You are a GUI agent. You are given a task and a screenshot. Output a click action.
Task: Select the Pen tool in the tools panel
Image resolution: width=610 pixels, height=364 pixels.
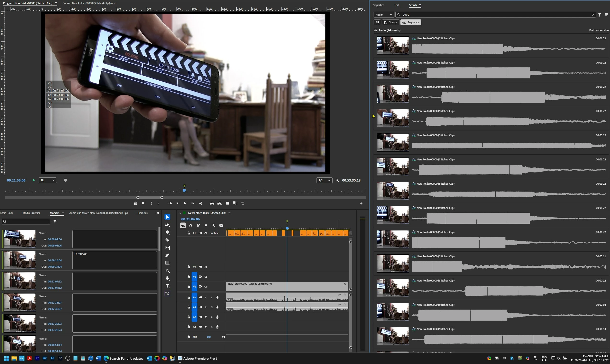[x=167, y=255]
